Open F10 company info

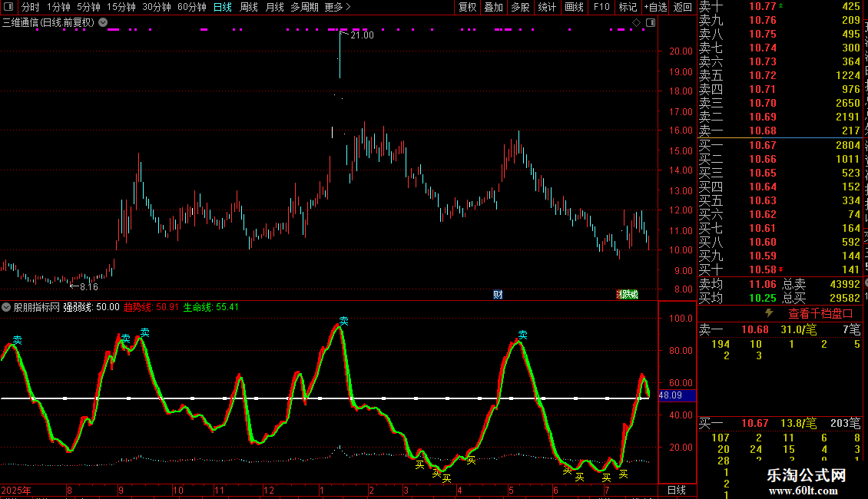click(x=601, y=7)
